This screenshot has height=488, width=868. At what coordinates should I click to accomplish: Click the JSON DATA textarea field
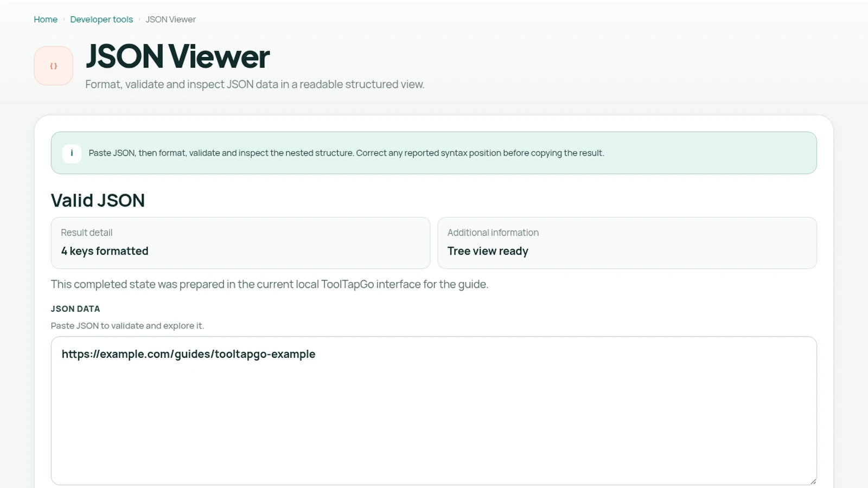point(434,410)
